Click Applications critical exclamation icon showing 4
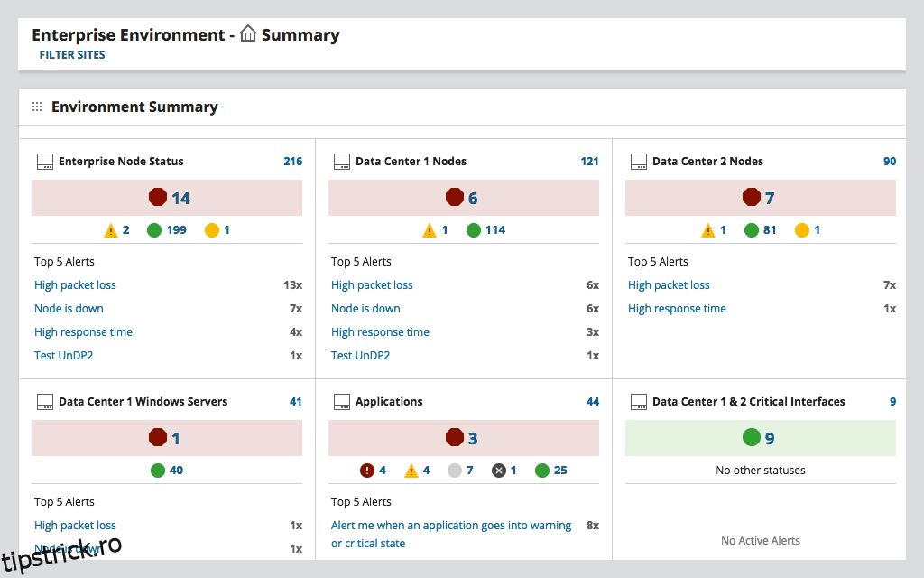The image size is (924, 578). [367, 470]
